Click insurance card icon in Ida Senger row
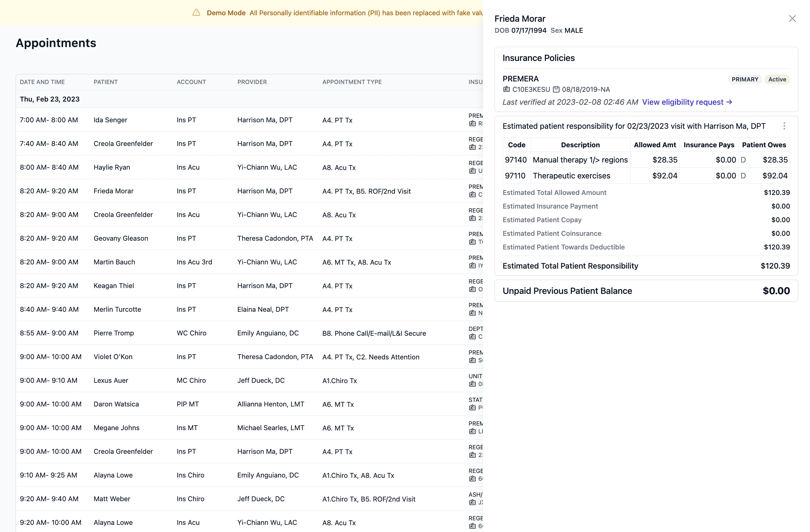Viewport: 810px width, 532px height. click(x=472, y=124)
